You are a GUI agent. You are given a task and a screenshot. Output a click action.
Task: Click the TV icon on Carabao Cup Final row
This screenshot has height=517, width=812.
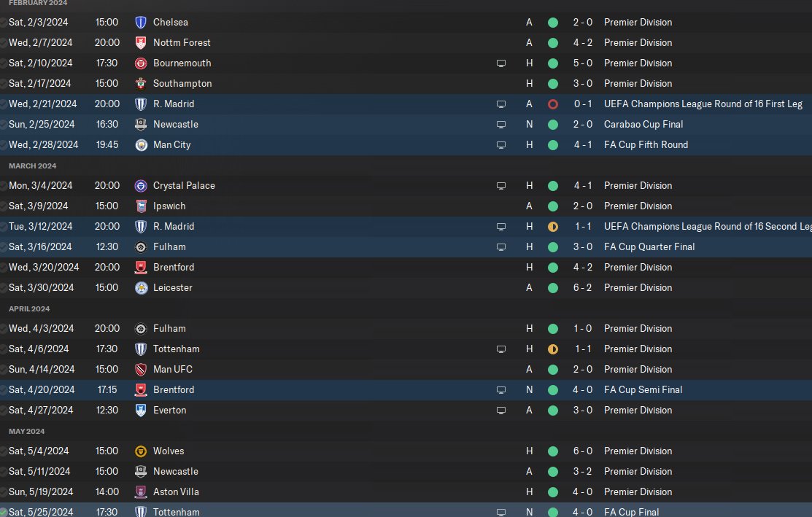tap(501, 125)
